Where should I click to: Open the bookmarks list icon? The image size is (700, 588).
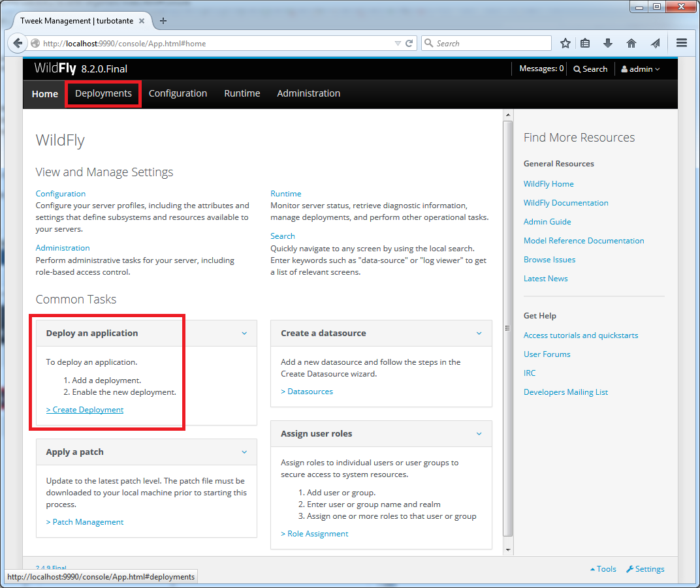click(585, 43)
